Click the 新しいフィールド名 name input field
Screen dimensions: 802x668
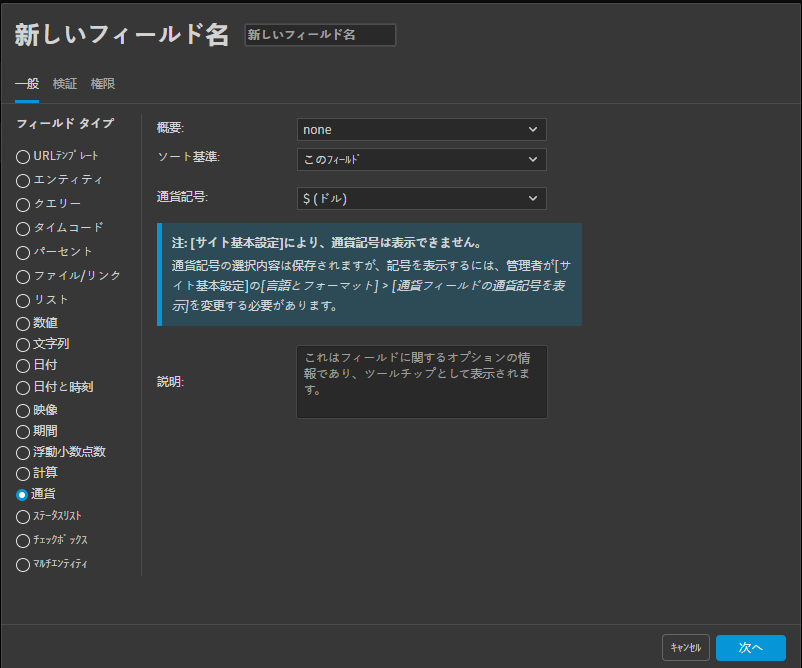pos(319,34)
